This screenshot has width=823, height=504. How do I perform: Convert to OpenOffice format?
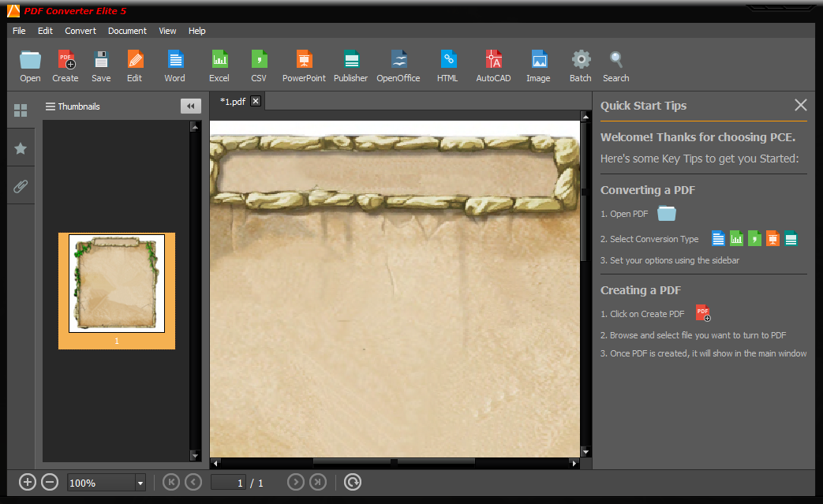(x=398, y=66)
